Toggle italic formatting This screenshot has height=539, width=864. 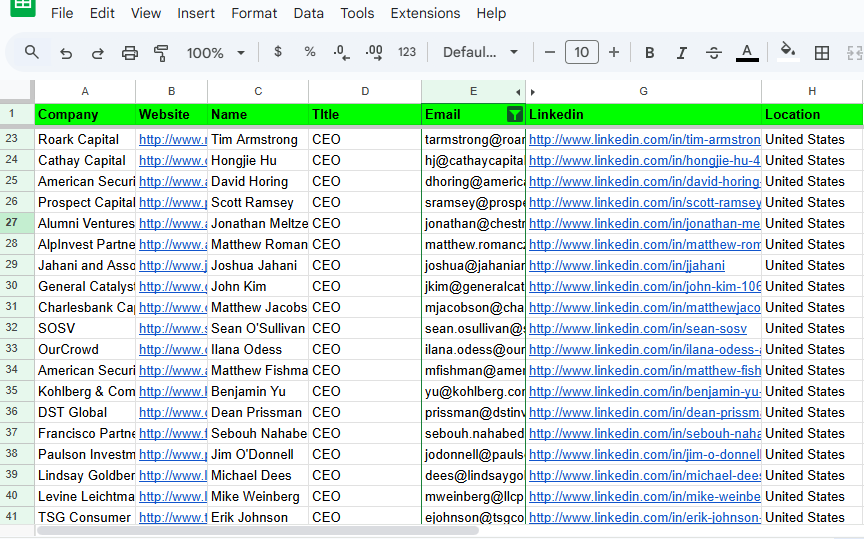point(682,52)
